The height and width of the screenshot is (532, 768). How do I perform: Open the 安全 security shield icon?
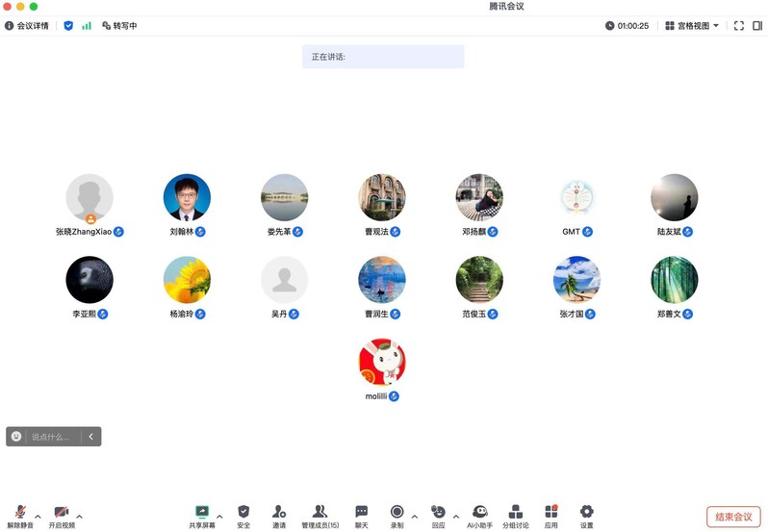click(243, 515)
